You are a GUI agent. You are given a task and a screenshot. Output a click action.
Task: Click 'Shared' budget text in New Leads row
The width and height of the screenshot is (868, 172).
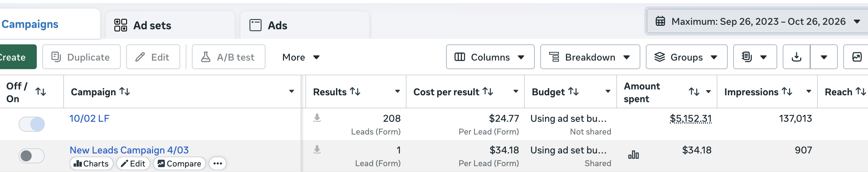[598, 163]
